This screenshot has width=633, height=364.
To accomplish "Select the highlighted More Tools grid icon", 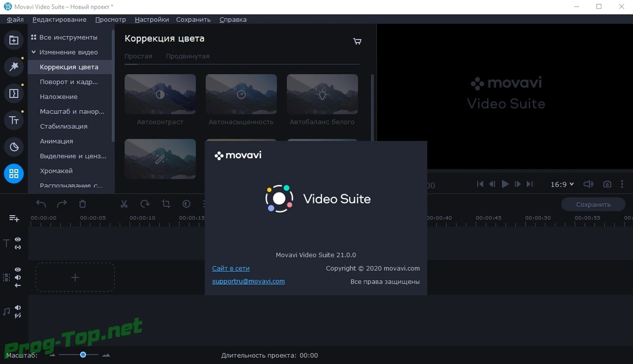I will 14,174.
